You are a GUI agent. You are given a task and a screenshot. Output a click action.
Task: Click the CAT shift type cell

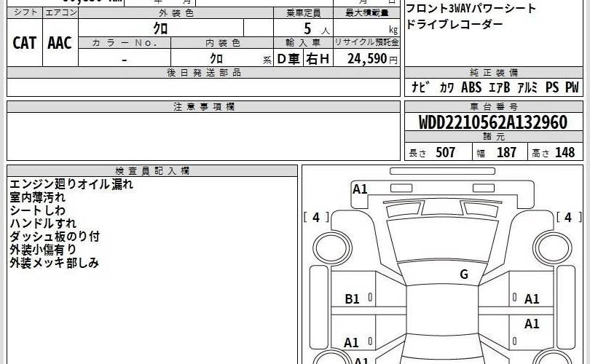coord(25,43)
